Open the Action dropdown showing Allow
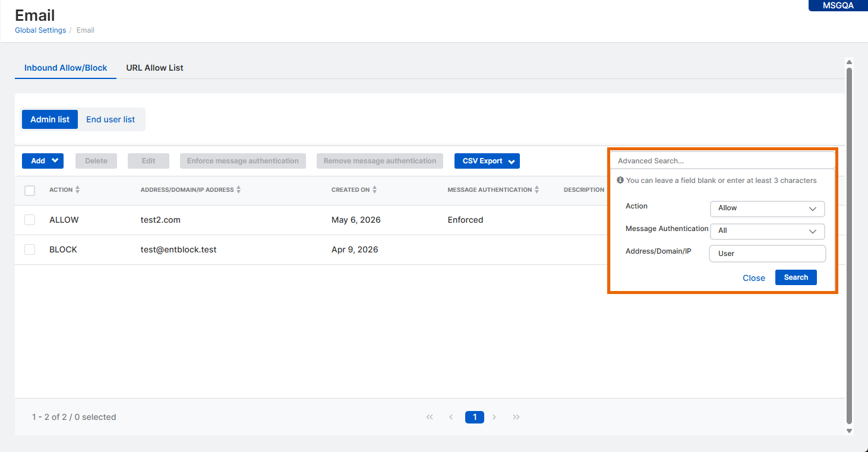The image size is (868, 452). pyautogui.click(x=768, y=208)
